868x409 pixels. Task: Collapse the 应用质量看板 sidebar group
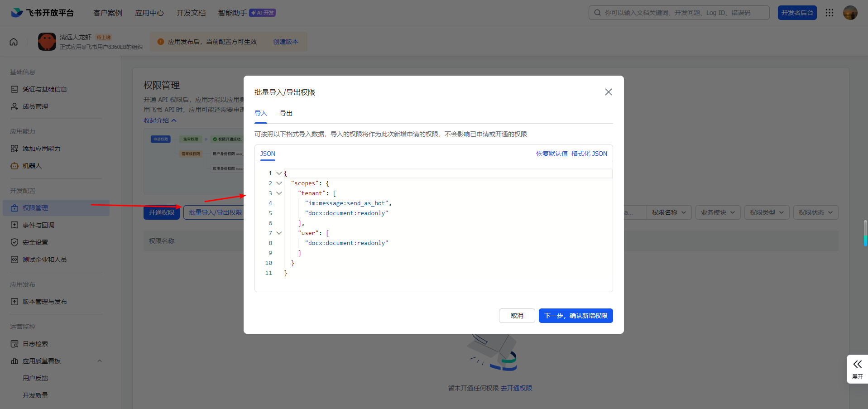click(99, 361)
